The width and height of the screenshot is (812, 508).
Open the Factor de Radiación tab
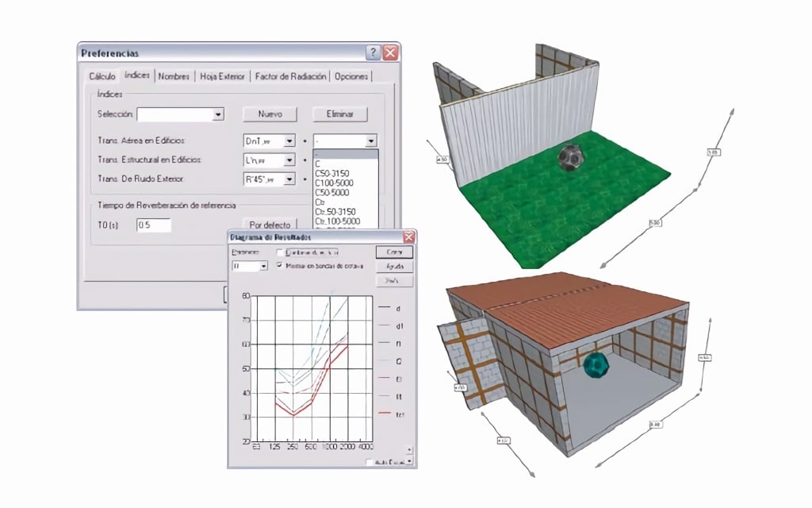pos(289,77)
